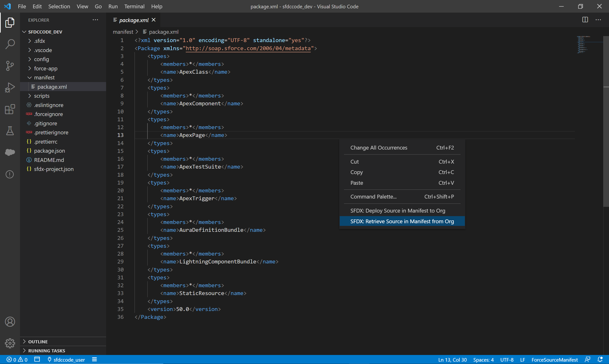Expand the OUTLINE section

(x=38, y=341)
